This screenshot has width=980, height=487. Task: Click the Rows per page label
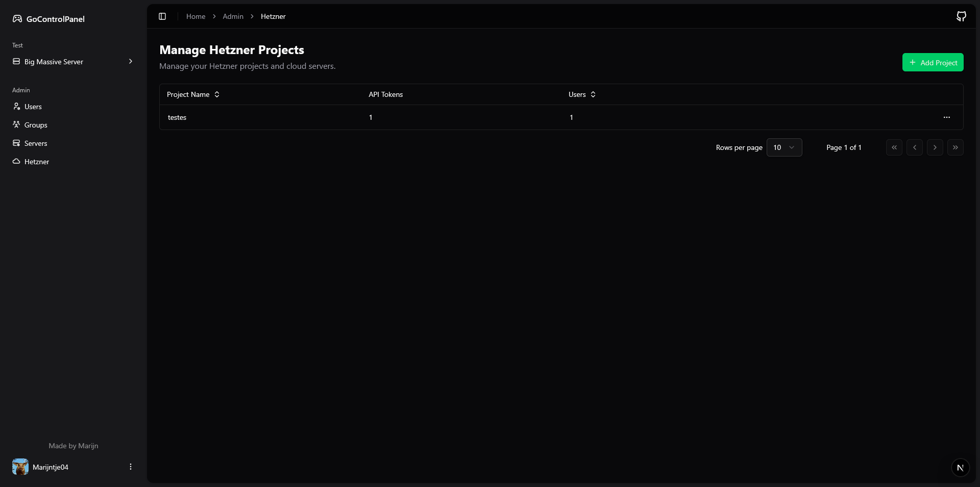[x=739, y=147]
